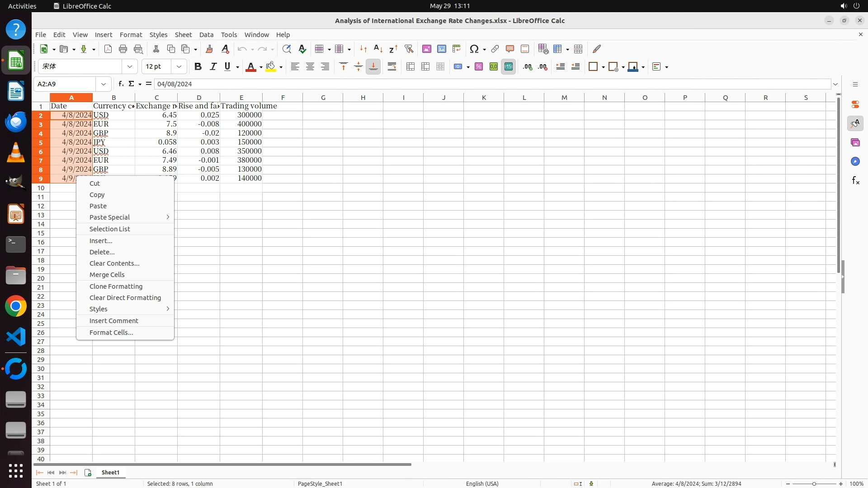The width and height of the screenshot is (868, 488).
Task: Click Merge Cells in context menu
Action: 107,275
